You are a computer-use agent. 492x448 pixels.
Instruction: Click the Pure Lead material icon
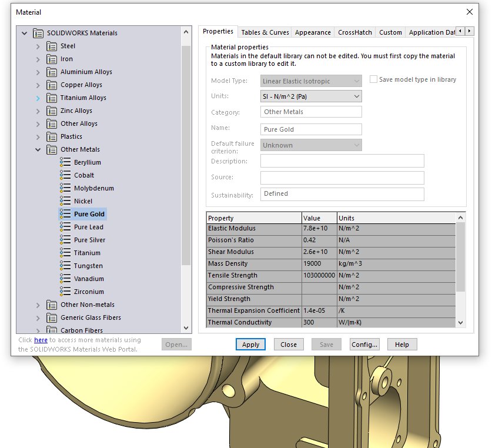65,227
